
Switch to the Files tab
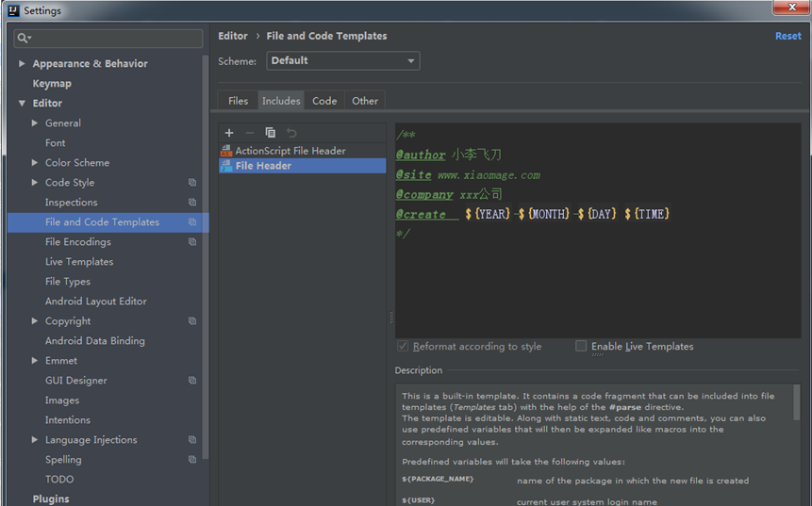[238, 101]
